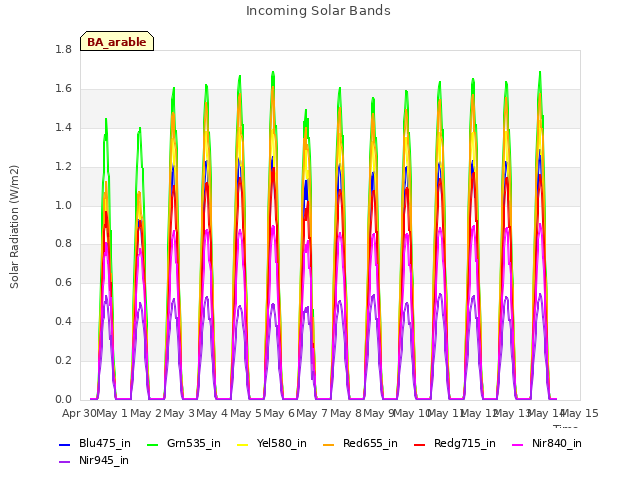Click the BA_arable annotation box
This screenshot has width=640, height=480.
pyautogui.click(x=117, y=41)
